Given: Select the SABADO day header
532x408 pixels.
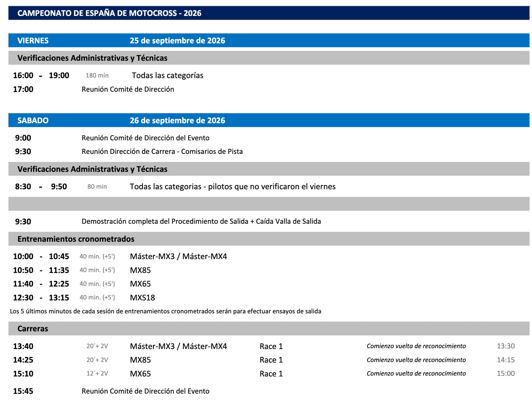Looking at the screenshot, I should click(x=33, y=121).
